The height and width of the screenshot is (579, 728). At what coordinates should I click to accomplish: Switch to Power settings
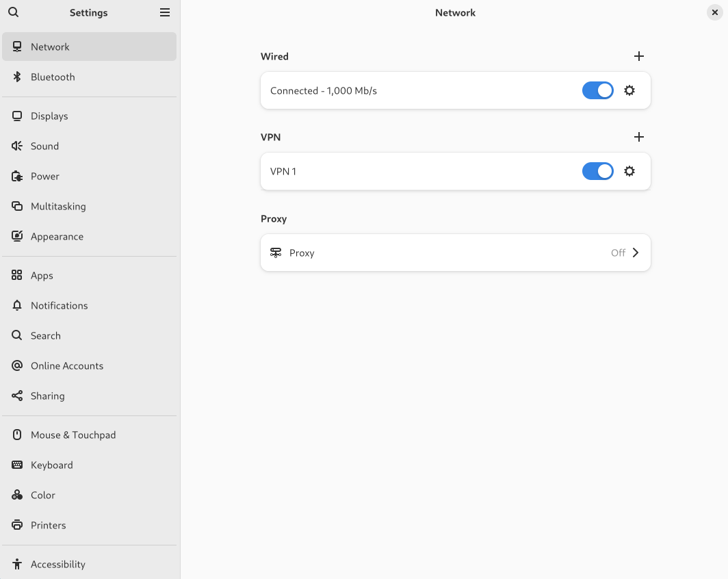89,176
